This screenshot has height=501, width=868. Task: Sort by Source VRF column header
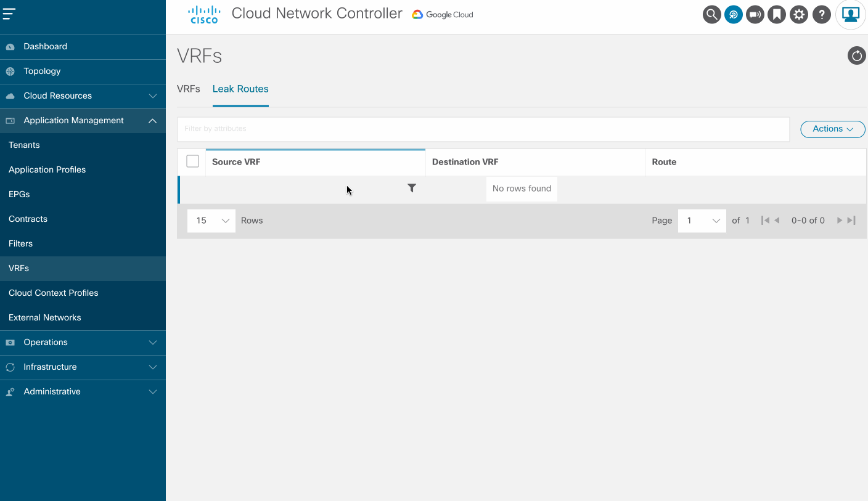pyautogui.click(x=236, y=162)
